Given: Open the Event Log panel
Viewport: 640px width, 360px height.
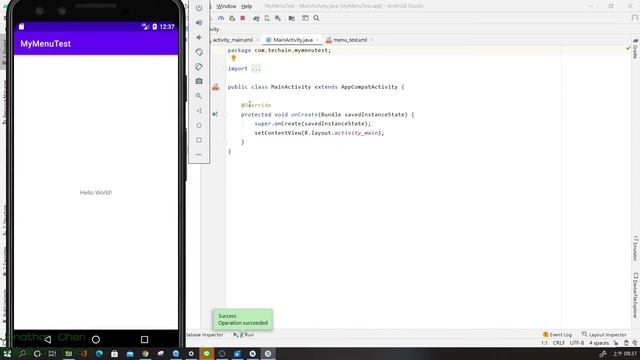Looking at the screenshot, I should point(557,335).
